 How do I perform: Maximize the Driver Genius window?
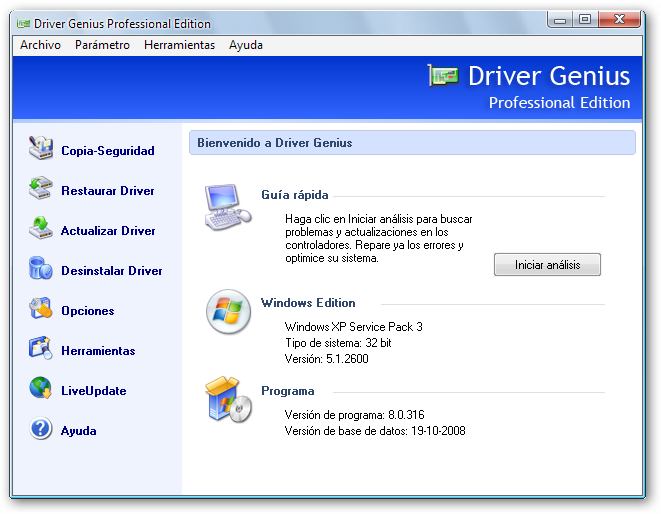coord(584,20)
